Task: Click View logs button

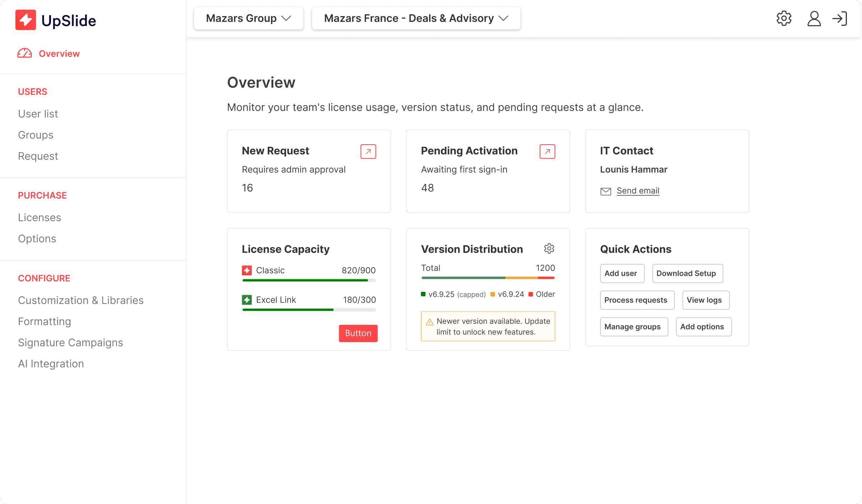Action: click(706, 300)
